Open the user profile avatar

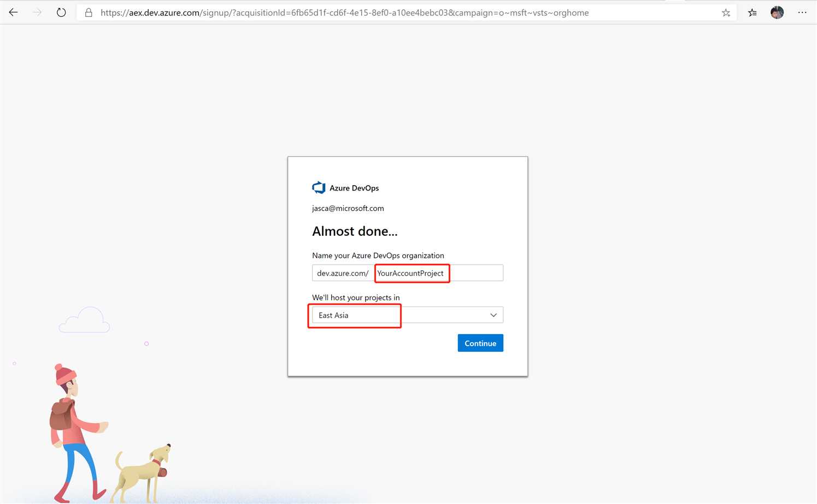(777, 12)
